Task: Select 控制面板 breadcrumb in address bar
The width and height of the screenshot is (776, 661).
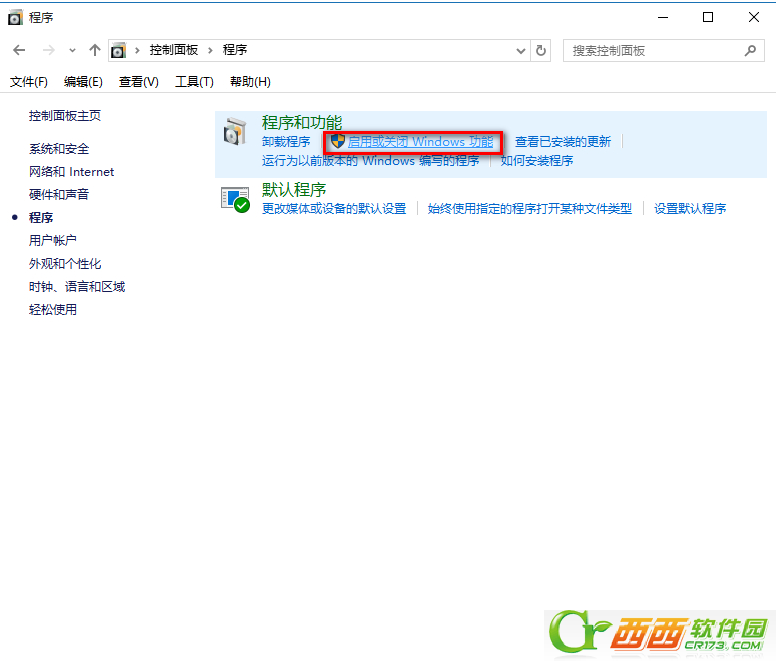Action: pyautogui.click(x=174, y=50)
